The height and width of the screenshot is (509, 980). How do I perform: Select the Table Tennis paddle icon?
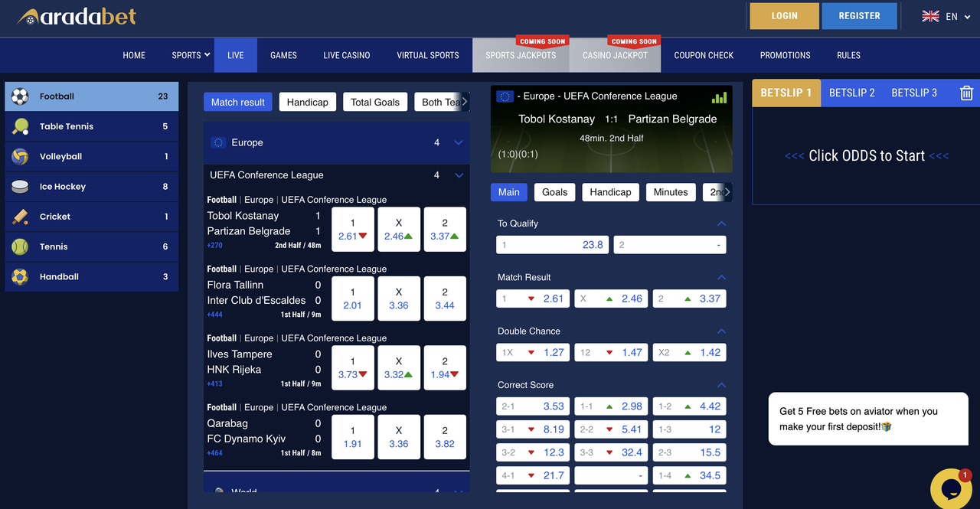(21, 126)
